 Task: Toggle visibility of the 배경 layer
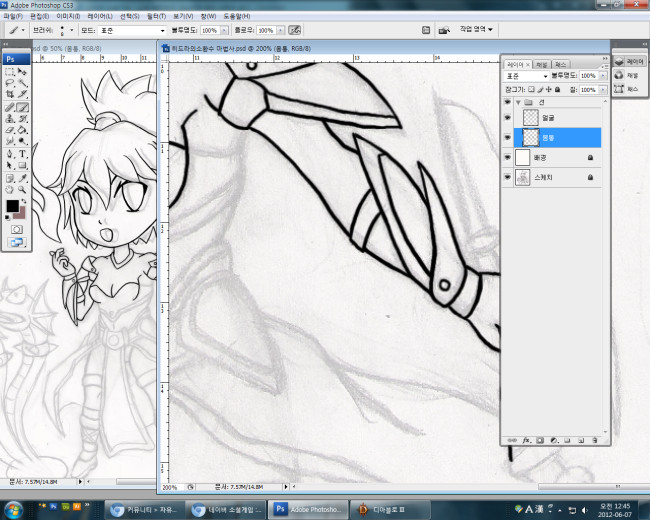(x=507, y=157)
